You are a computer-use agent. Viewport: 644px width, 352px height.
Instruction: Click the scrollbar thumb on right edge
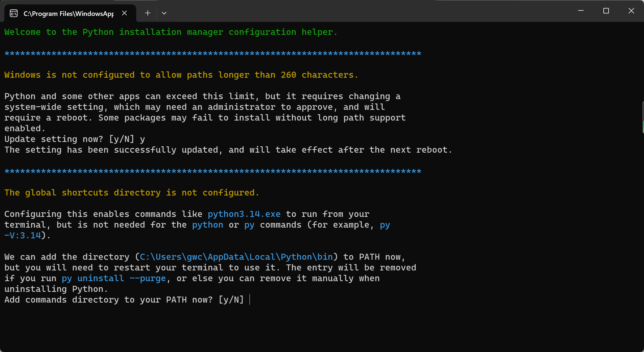click(x=643, y=118)
